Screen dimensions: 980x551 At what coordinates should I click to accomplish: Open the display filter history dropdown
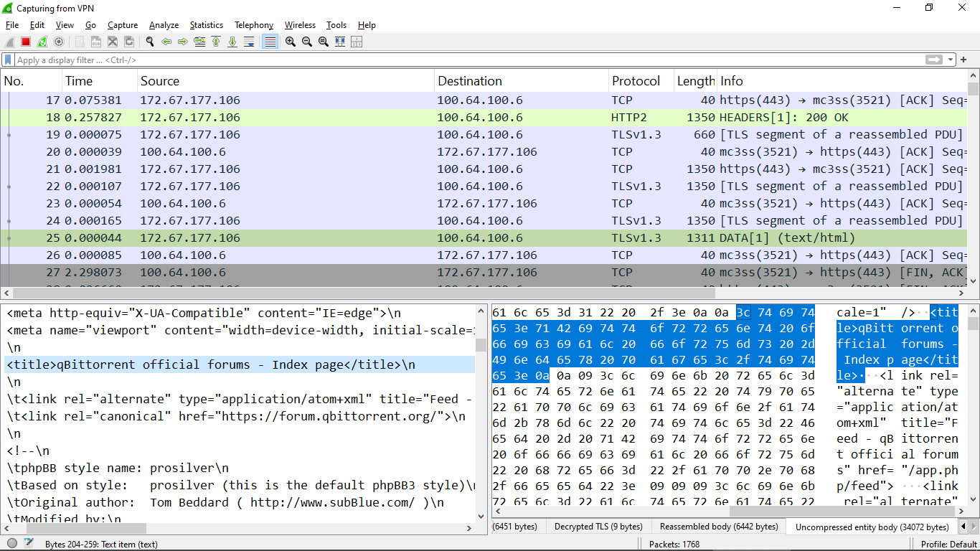951,60
